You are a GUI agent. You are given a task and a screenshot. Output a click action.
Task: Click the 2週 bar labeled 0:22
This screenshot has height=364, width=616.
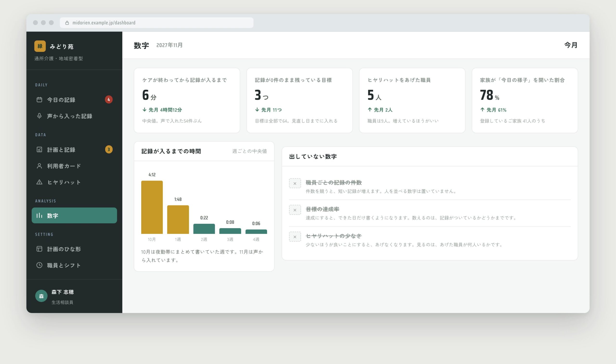point(204,229)
